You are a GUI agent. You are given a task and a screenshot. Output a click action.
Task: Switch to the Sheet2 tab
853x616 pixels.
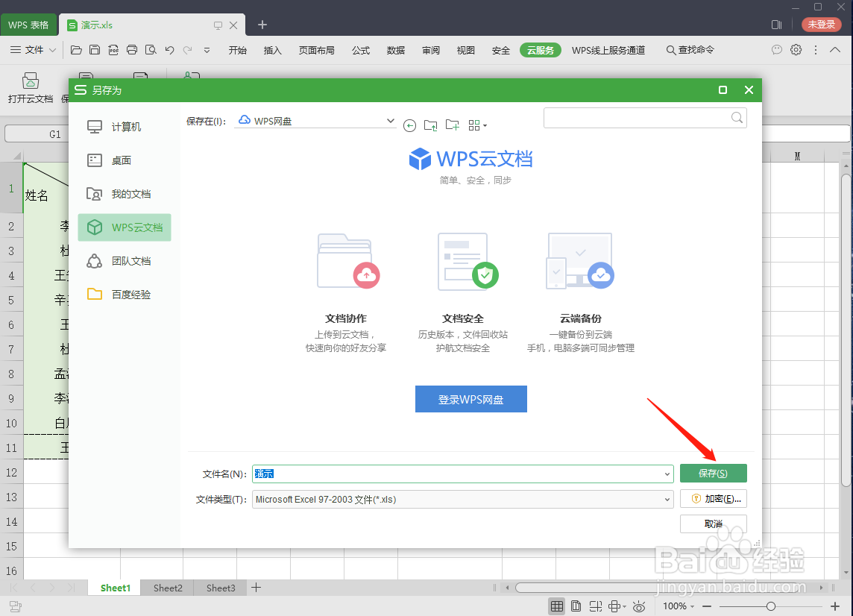pos(168,588)
